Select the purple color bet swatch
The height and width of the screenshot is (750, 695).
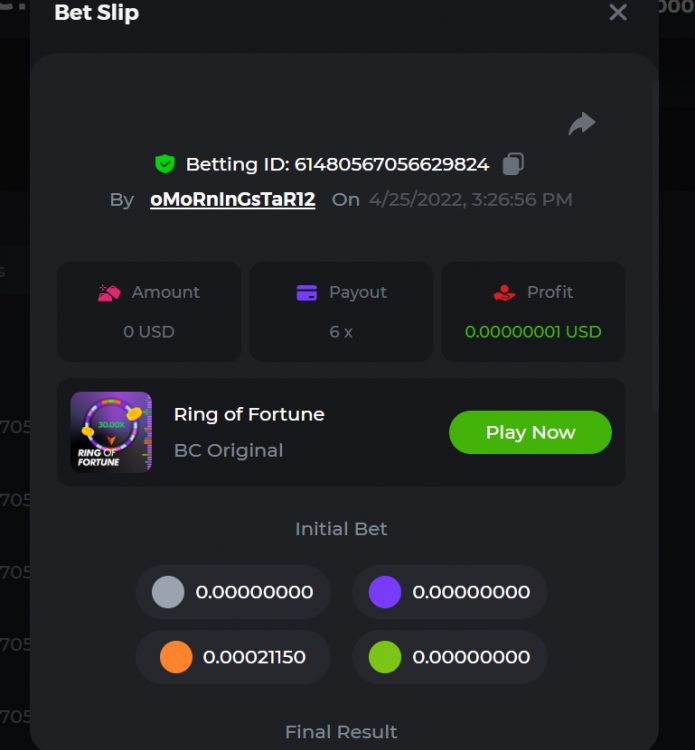point(384,592)
